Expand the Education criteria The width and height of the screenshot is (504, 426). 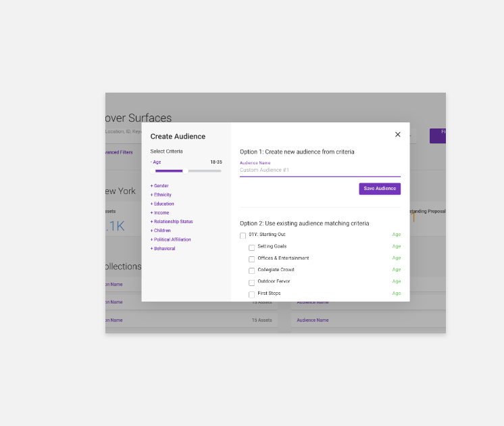click(x=162, y=204)
